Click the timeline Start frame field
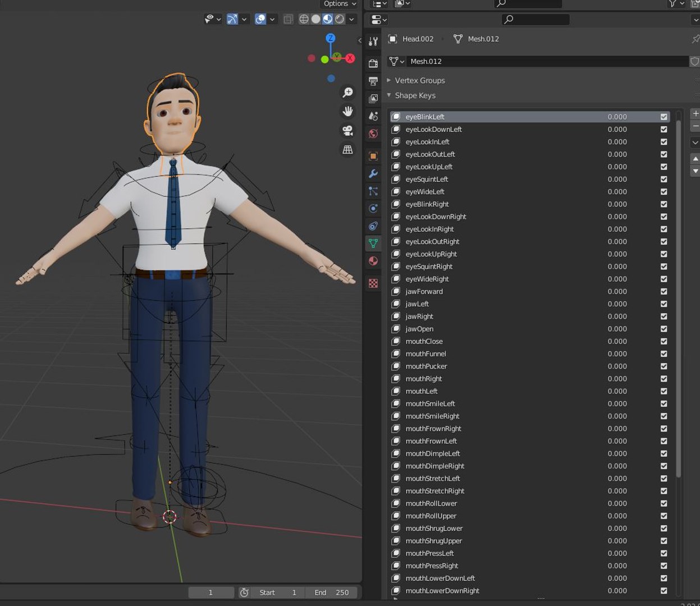The width and height of the screenshot is (700, 606). (x=277, y=593)
